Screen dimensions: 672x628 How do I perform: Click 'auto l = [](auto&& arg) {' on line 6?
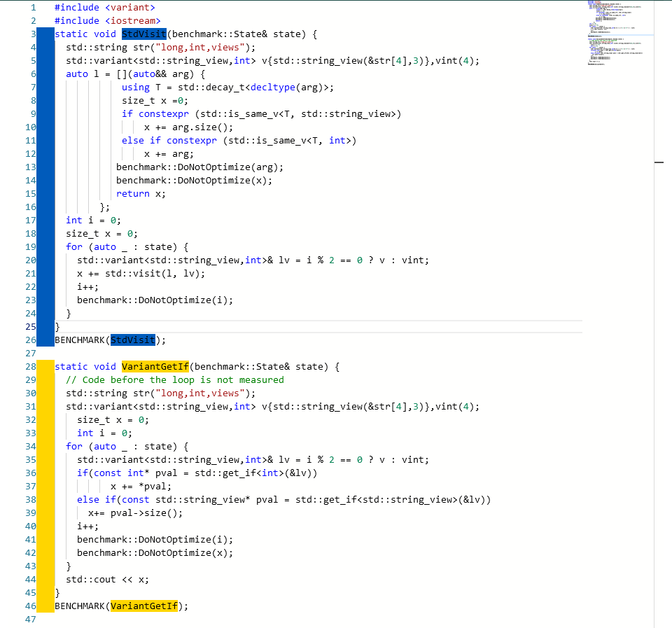135,74
